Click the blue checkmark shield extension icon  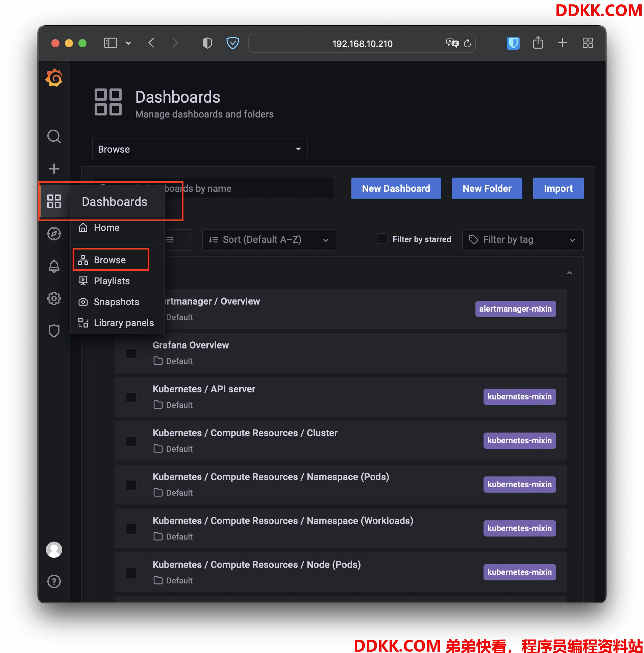pos(233,43)
